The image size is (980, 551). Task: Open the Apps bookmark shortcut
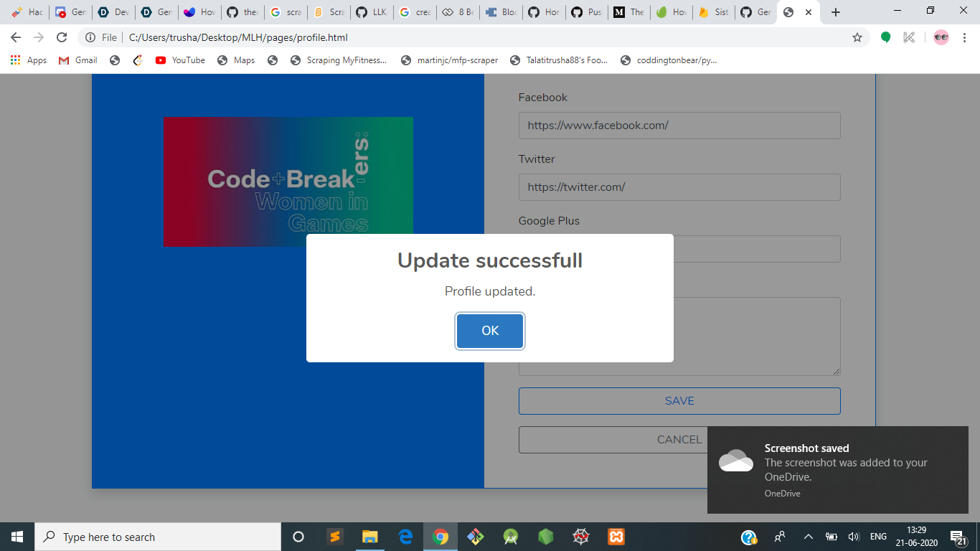[x=29, y=60]
